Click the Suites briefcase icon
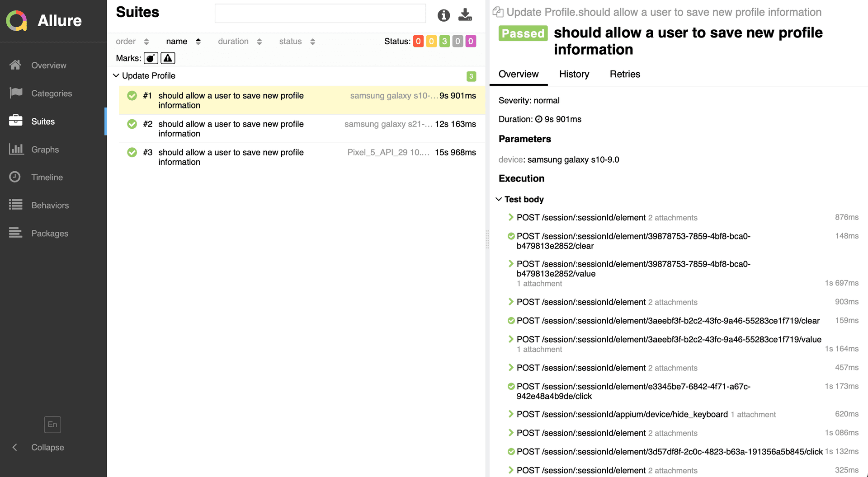Image resolution: width=868 pixels, height=477 pixels. coord(15,121)
